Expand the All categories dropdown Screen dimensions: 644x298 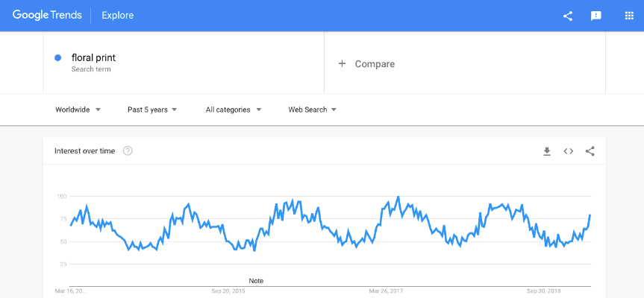[x=234, y=110]
